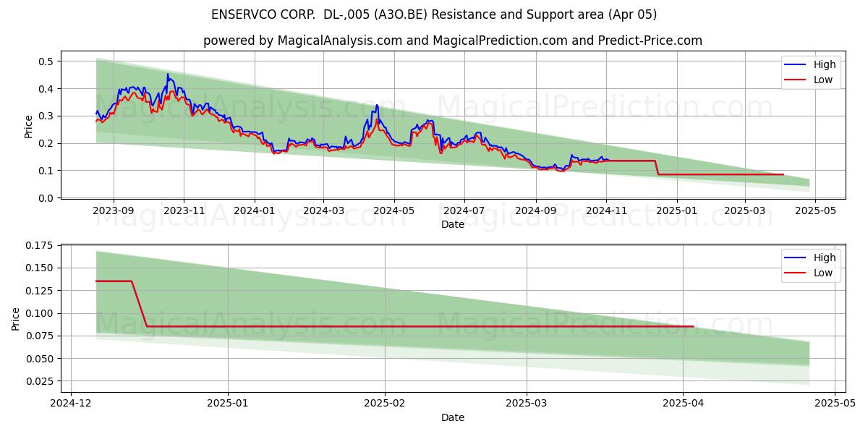This screenshot has height=434, width=868.
Task: Click 'High' in the bottom chart legend
Action: point(825,258)
